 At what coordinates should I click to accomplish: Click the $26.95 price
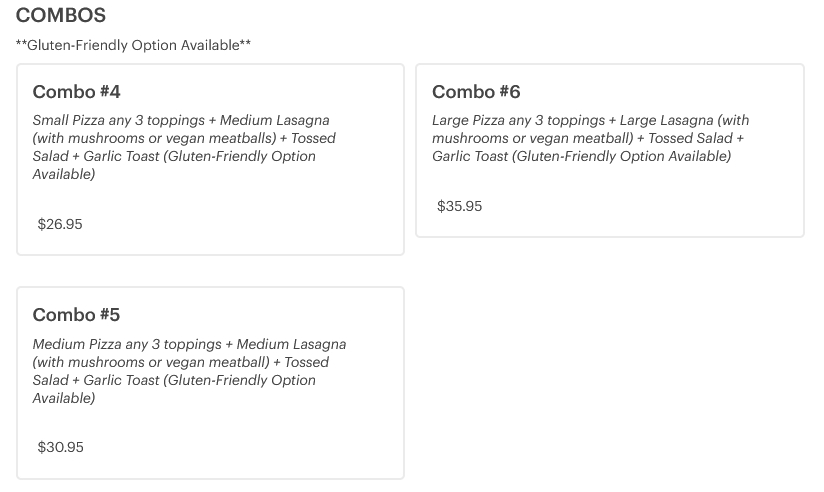click(60, 224)
